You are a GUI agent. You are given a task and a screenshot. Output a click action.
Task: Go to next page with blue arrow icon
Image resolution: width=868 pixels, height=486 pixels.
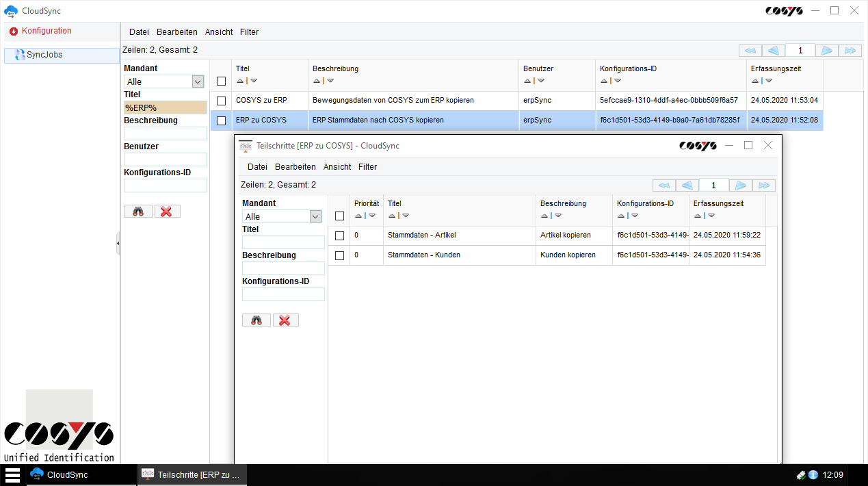coord(826,50)
